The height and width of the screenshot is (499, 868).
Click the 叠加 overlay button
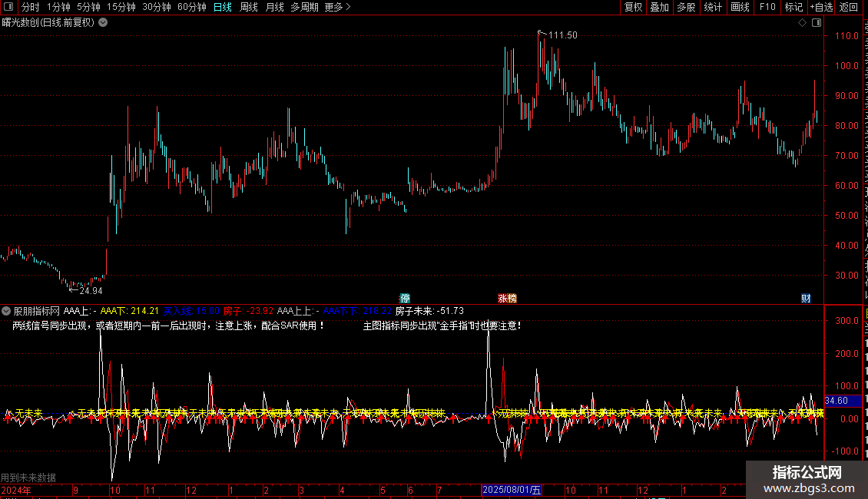tap(659, 7)
